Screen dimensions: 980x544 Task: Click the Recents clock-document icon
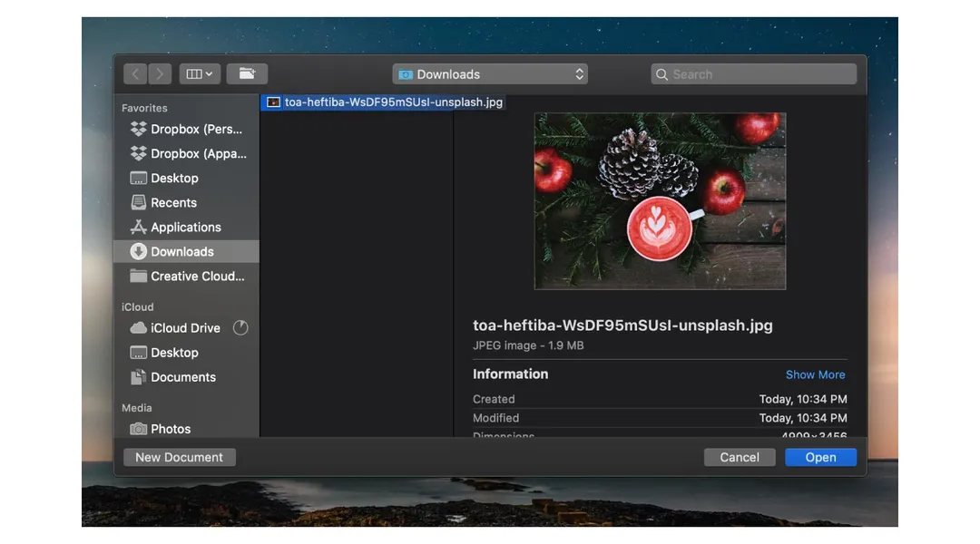[x=138, y=202]
